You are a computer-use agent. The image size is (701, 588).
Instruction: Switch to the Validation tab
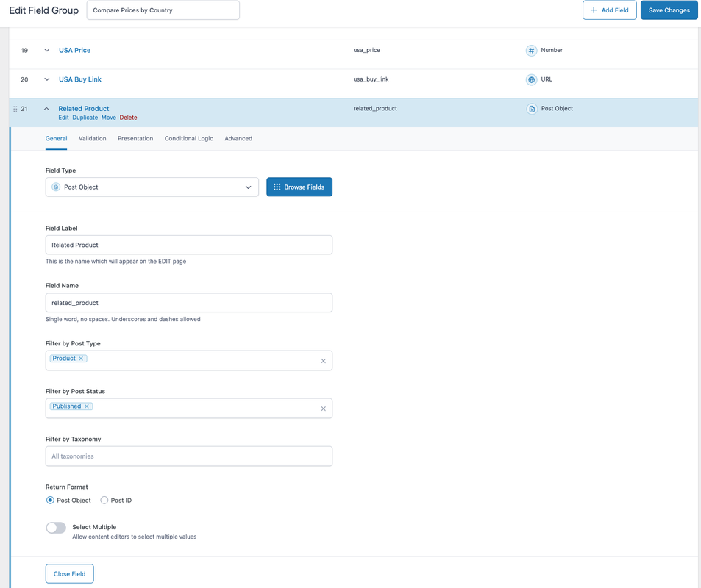(x=93, y=138)
